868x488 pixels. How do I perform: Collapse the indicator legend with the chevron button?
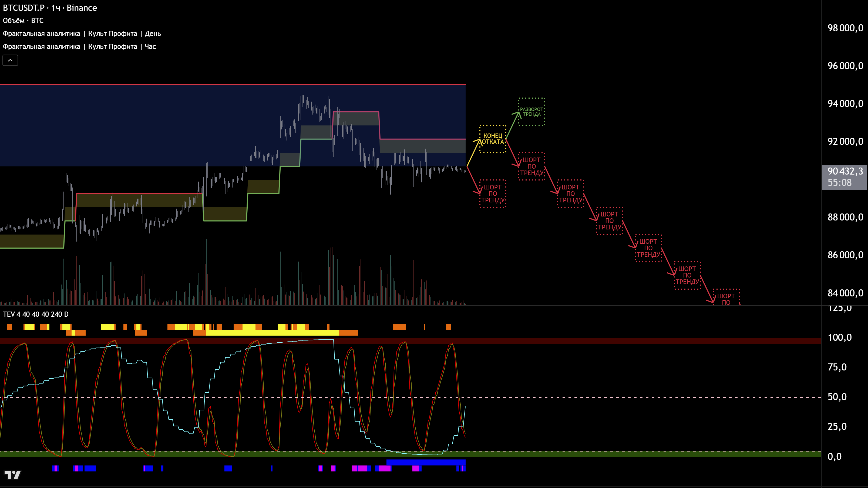click(x=10, y=60)
